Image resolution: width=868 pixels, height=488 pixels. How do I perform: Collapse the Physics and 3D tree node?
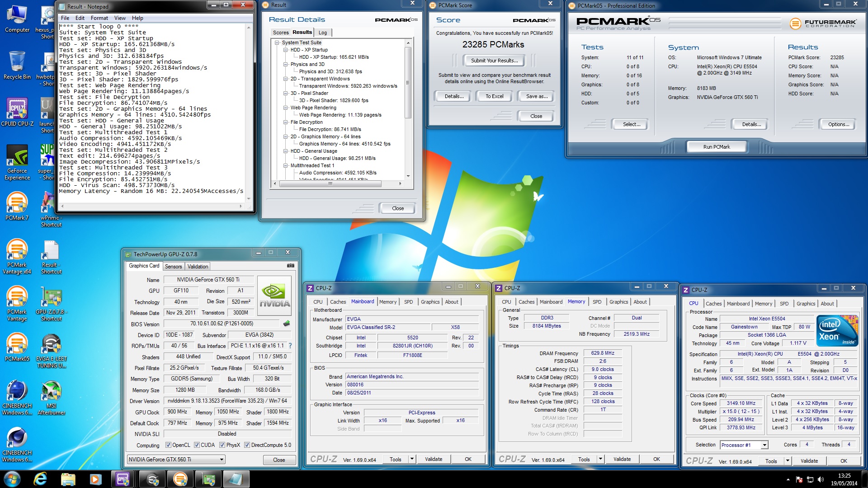click(x=286, y=64)
